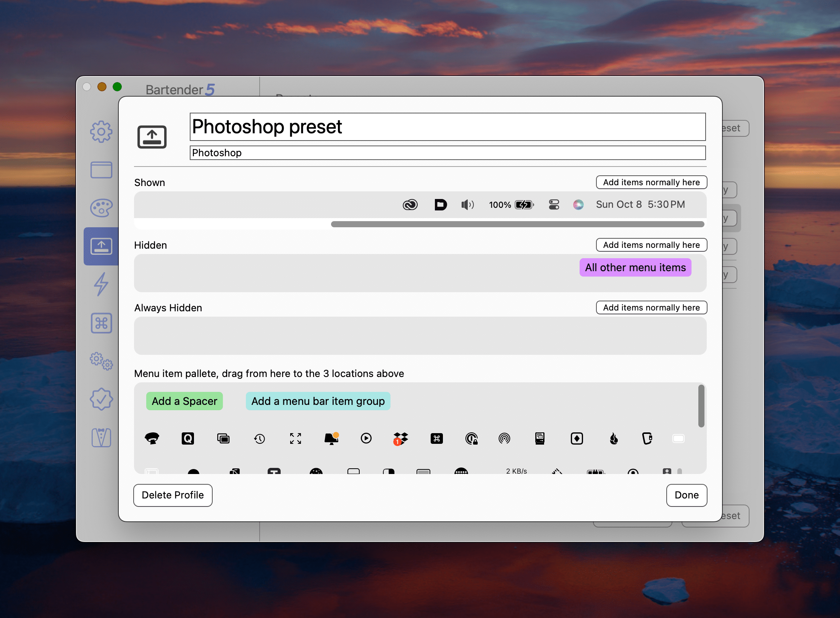Open the palette appearance sidebar section
The width and height of the screenshot is (840, 618).
[x=101, y=208]
